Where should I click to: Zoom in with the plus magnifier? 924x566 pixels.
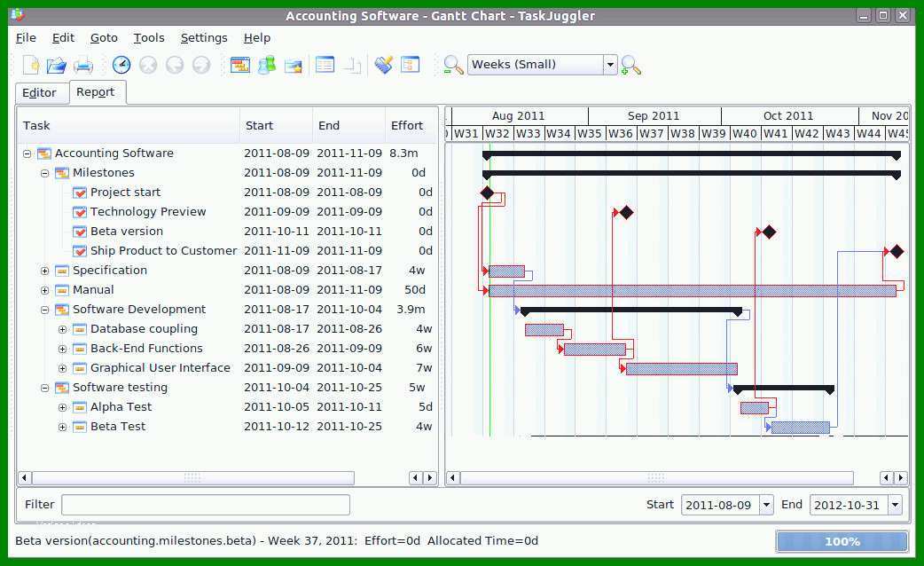(x=630, y=65)
